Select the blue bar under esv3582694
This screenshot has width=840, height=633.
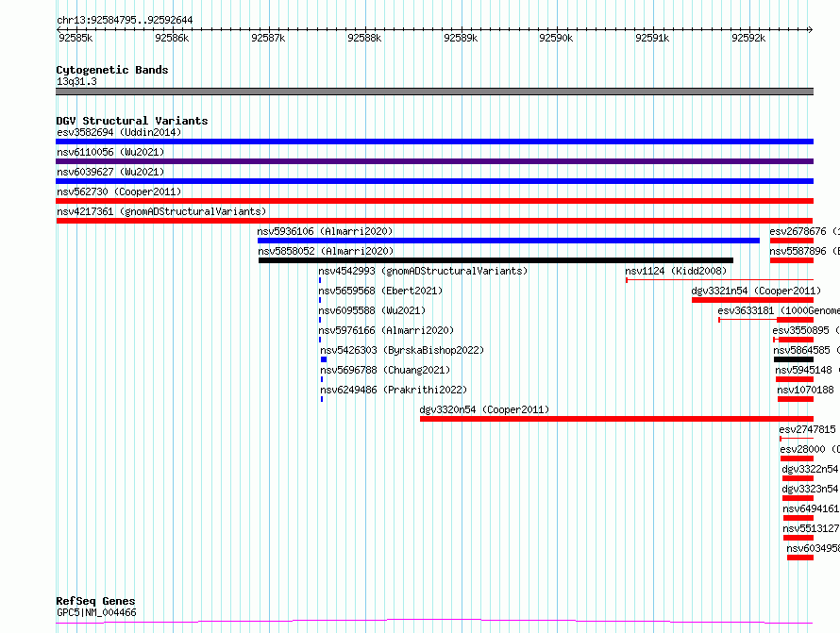434,142
